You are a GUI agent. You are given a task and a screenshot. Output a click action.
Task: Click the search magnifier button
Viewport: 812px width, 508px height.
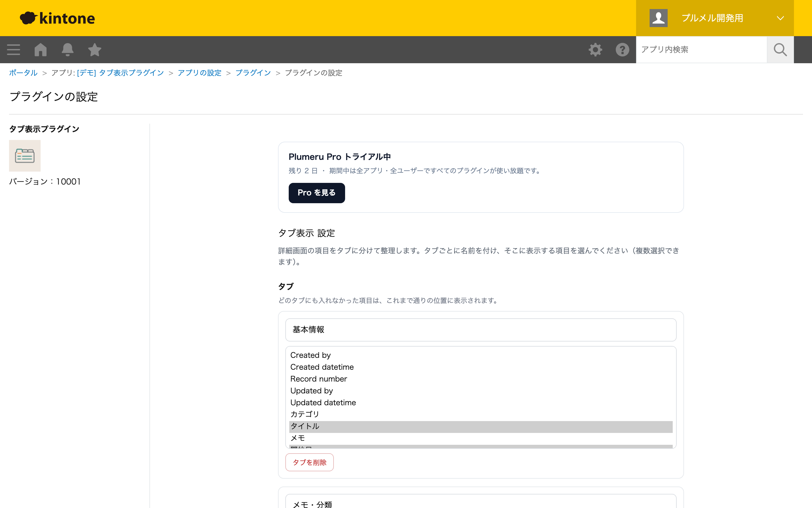(x=780, y=50)
